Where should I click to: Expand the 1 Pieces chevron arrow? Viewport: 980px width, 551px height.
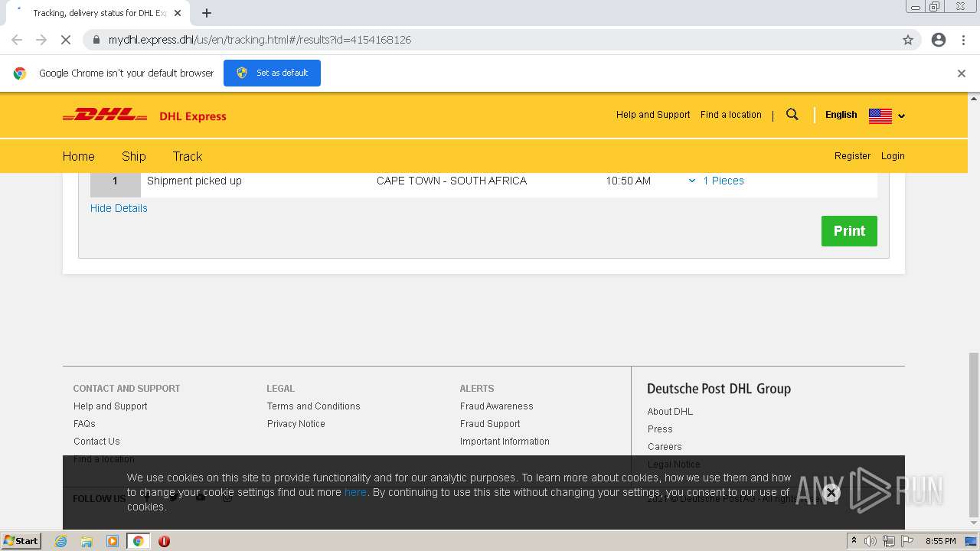(x=692, y=181)
